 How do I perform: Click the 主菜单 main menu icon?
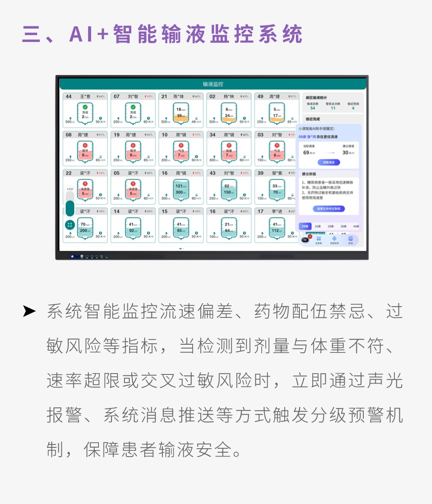point(319,239)
